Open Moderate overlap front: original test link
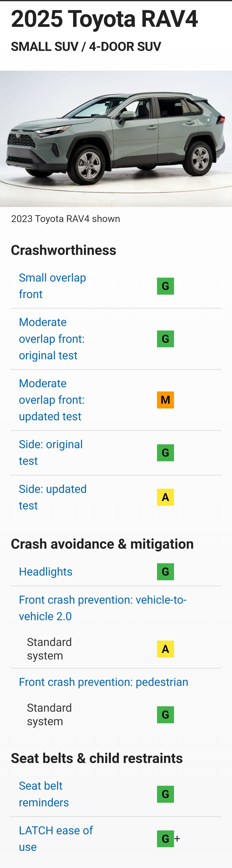 click(52, 339)
